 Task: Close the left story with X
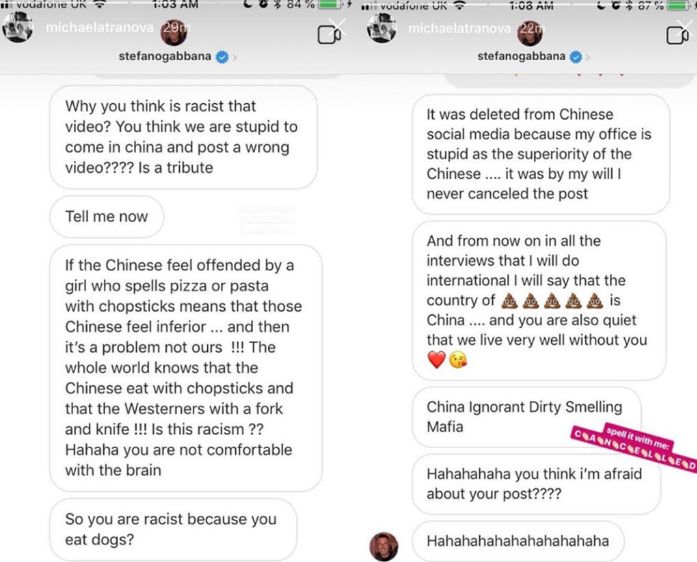coord(336,26)
